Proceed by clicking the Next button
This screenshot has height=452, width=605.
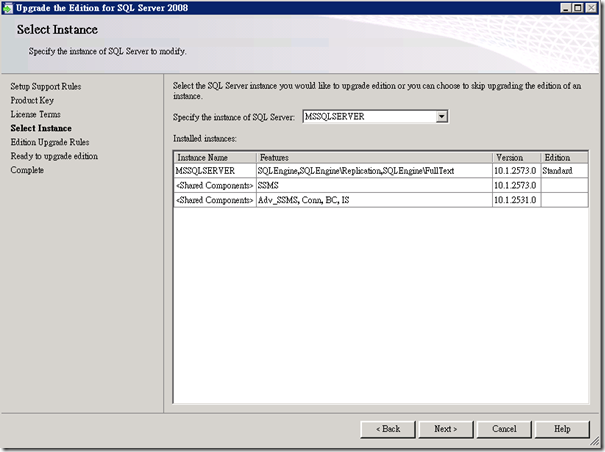(446, 429)
